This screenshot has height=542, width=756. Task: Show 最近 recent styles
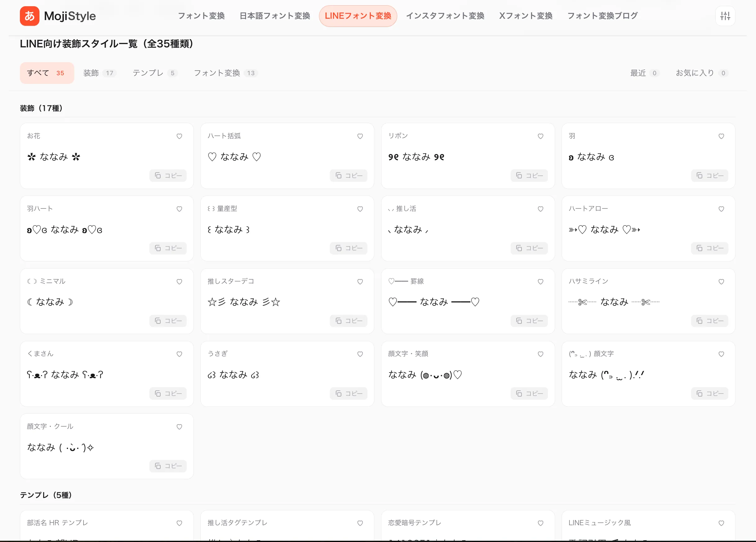pyautogui.click(x=645, y=73)
